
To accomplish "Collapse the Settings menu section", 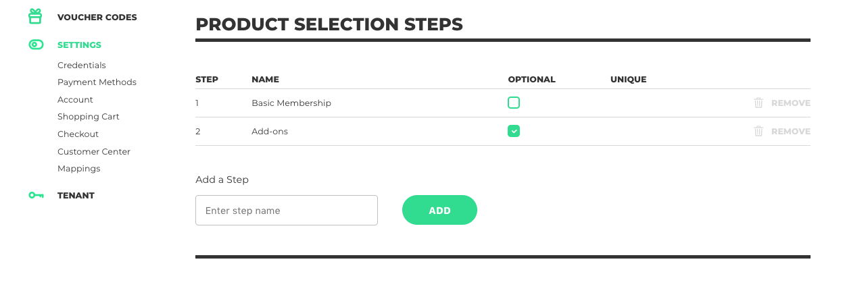I will point(79,45).
